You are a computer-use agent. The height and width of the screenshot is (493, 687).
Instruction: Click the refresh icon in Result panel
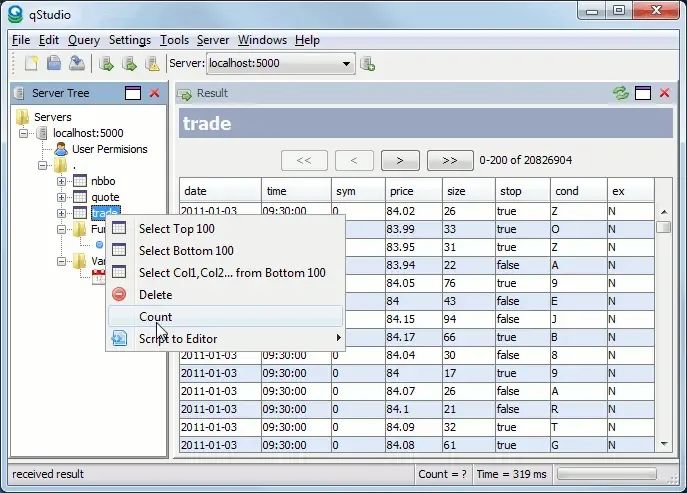coord(620,93)
